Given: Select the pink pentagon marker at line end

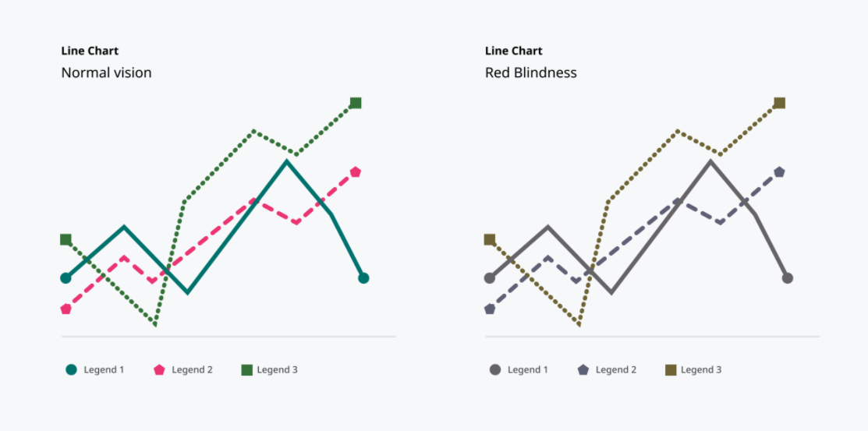Looking at the screenshot, I should [x=356, y=172].
